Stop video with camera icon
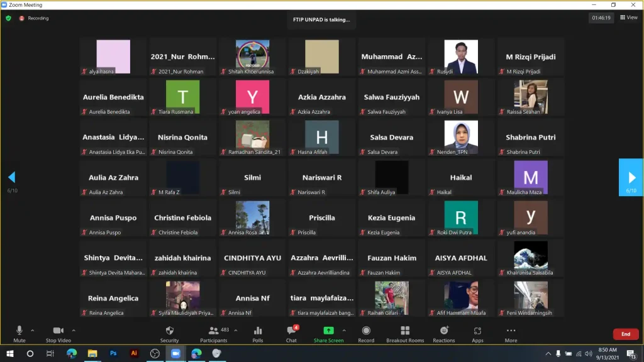The height and width of the screenshot is (362, 644). [58, 334]
